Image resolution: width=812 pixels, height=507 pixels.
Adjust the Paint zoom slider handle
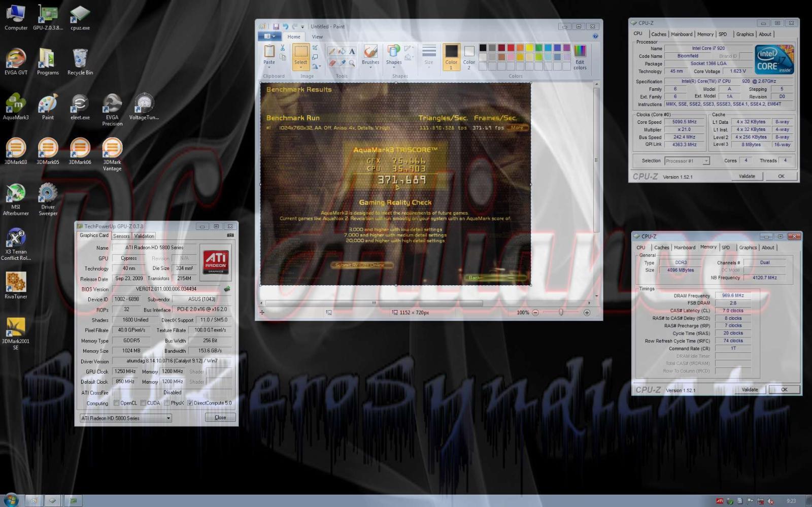tap(561, 313)
